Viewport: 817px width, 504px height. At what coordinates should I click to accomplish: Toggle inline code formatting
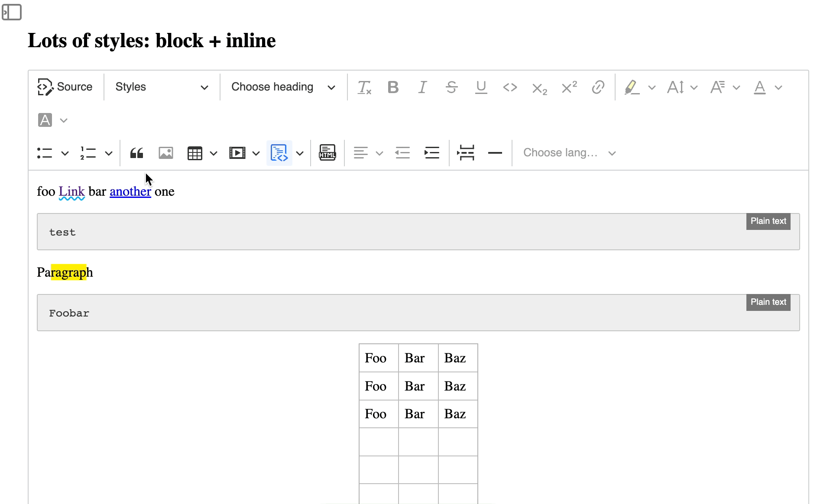click(x=510, y=87)
